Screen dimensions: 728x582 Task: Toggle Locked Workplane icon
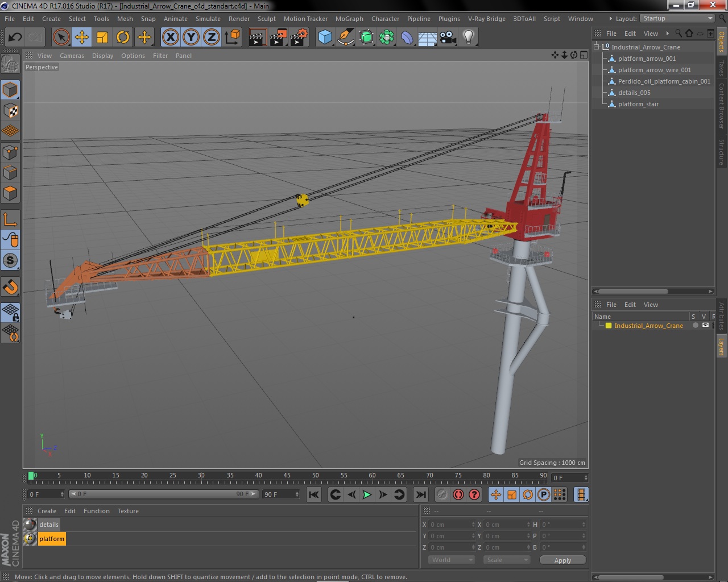tap(10, 312)
